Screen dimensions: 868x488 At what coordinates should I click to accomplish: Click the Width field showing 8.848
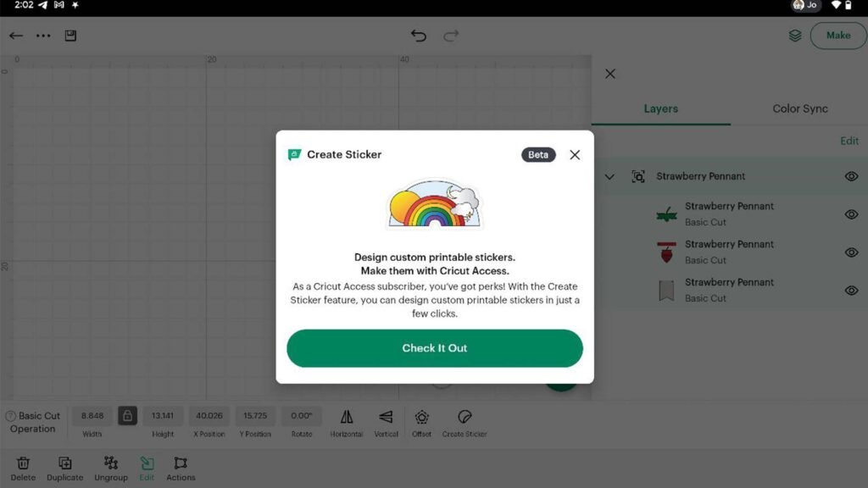[92, 416]
